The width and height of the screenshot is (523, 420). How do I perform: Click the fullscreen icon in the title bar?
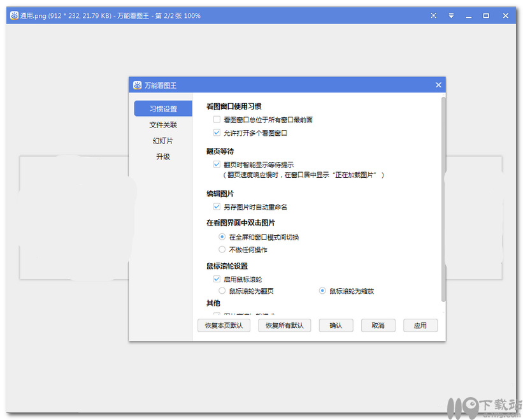tap(433, 15)
